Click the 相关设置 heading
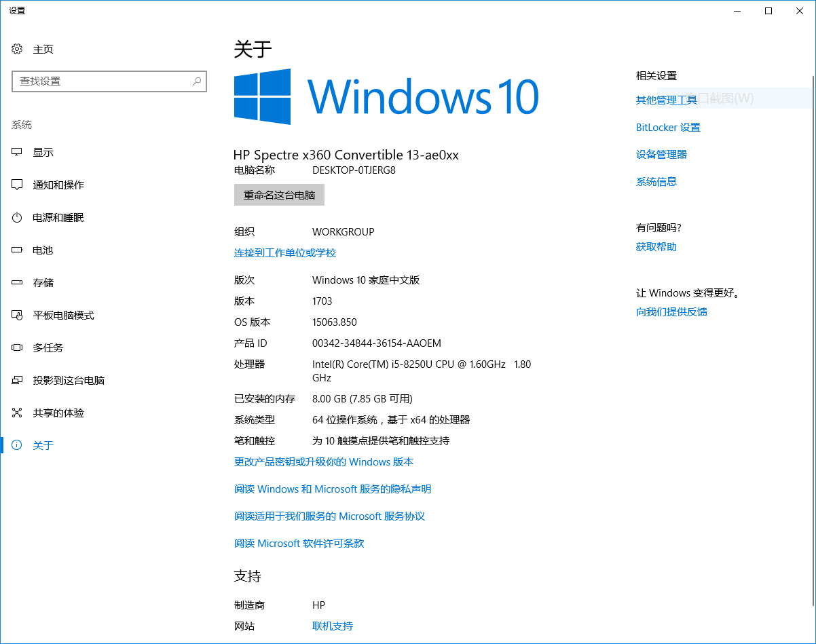Screen dimensions: 816x644 pos(656,75)
